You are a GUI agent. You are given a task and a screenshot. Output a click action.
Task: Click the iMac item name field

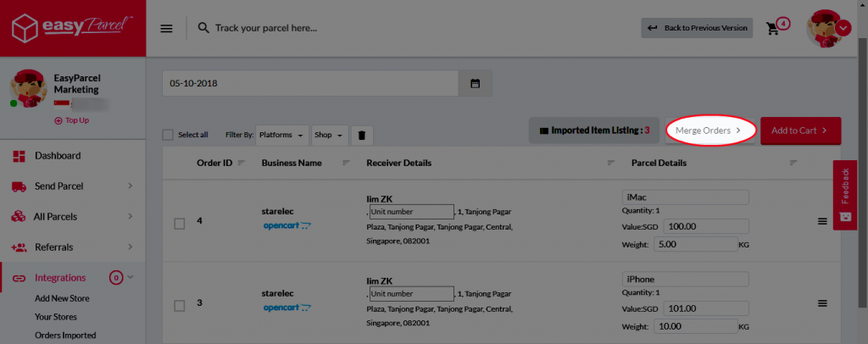685,197
